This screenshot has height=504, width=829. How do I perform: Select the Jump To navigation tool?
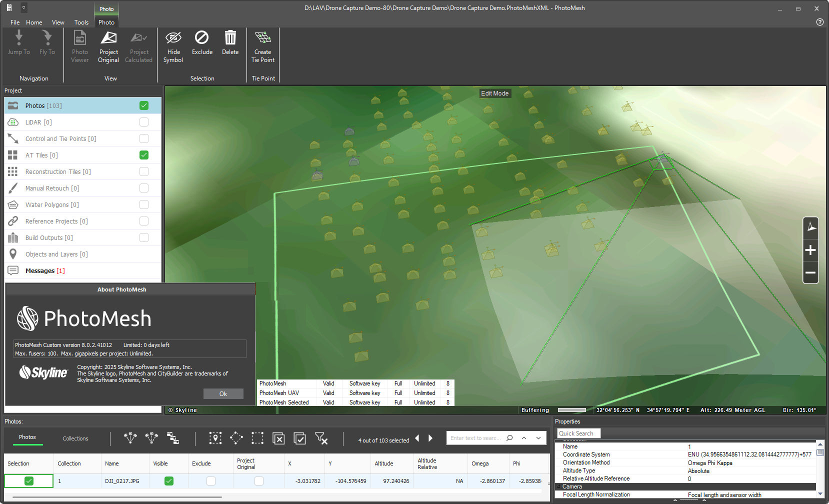pos(18,46)
